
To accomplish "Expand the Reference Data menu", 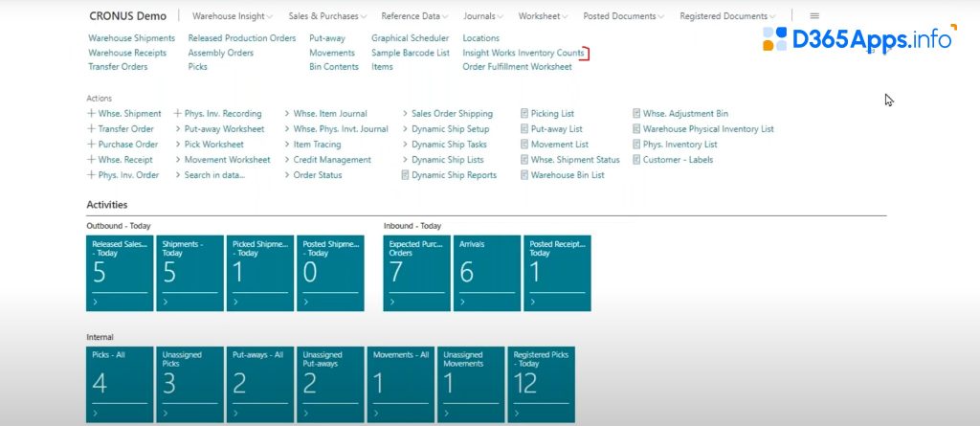I will click(415, 16).
